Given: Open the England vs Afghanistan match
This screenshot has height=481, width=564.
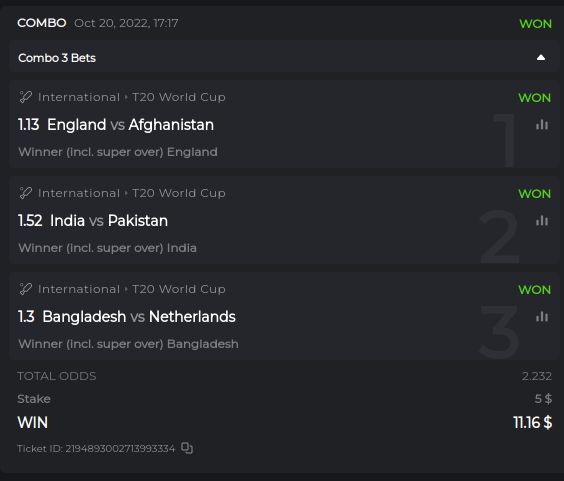Looking at the screenshot, I should pyautogui.click(x=130, y=125).
